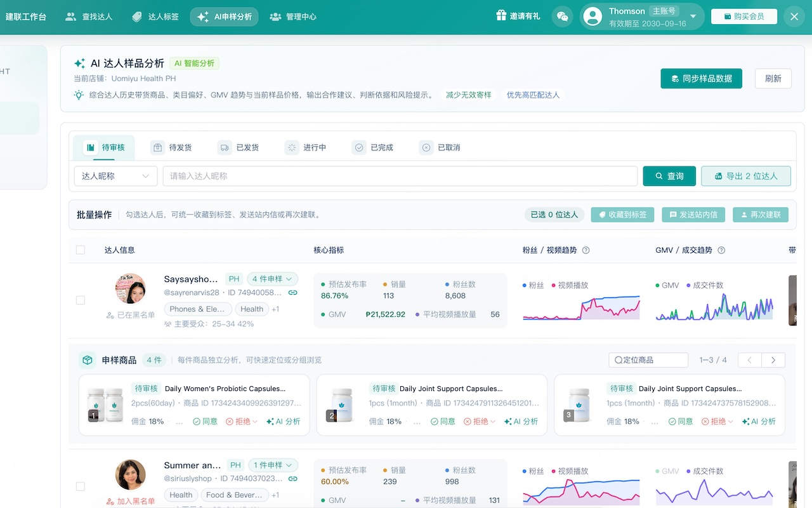The image size is (812, 508).
Task: Switch to the 已完成 tab
Action: click(374, 147)
